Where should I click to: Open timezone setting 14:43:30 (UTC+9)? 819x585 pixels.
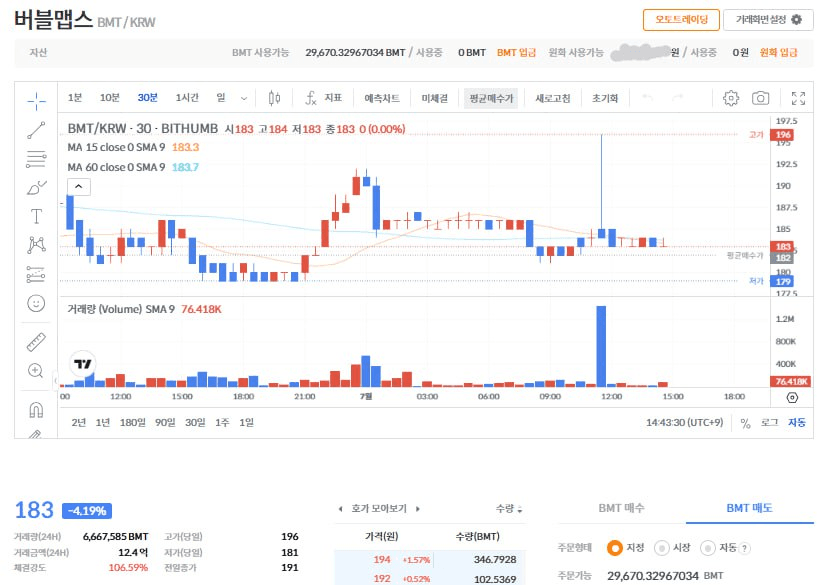coord(684,423)
